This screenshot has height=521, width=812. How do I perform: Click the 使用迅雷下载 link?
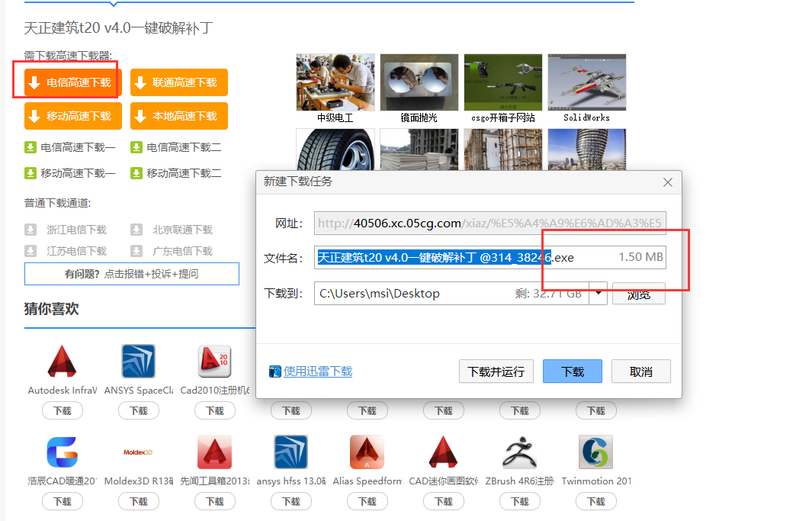(318, 371)
